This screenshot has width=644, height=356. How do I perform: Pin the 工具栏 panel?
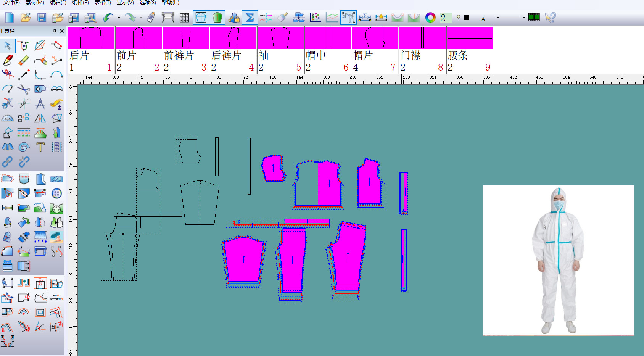55,31
